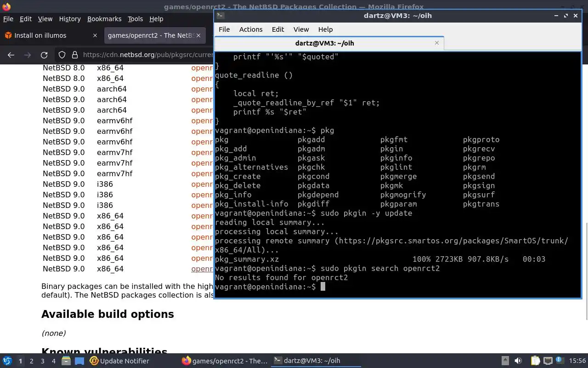The width and height of the screenshot is (588, 368).
Task: Open the terminal Edit menu
Action: click(x=278, y=29)
